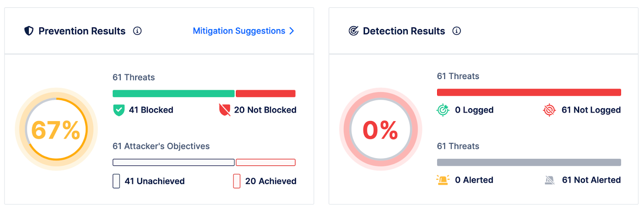Click the gray Not Alerted icon
This screenshot has height=213, width=644.
(549, 180)
